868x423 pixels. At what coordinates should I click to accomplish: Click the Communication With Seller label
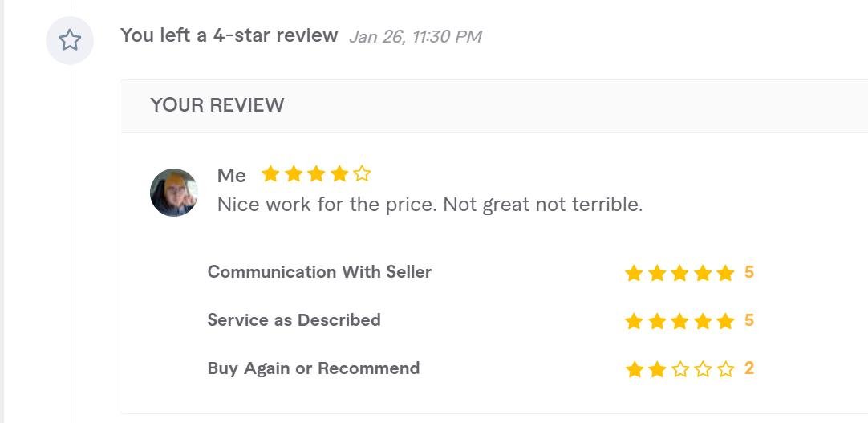click(x=319, y=272)
